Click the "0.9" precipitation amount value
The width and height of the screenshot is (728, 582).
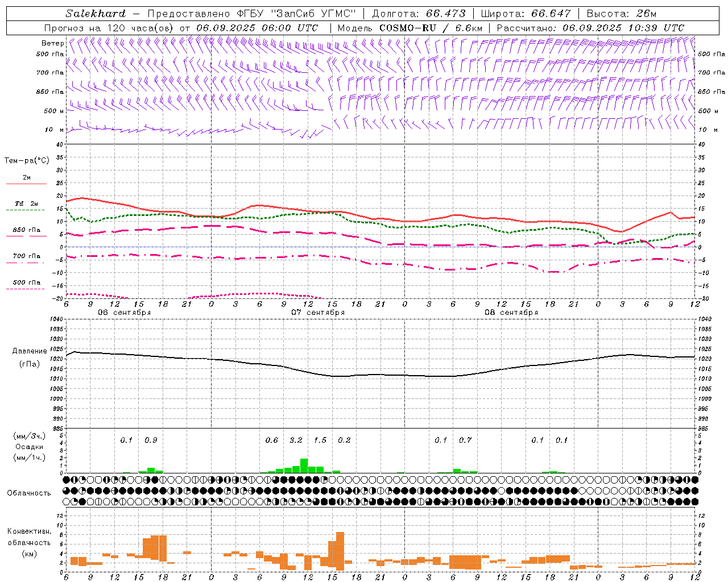pyautogui.click(x=151, y=440)
